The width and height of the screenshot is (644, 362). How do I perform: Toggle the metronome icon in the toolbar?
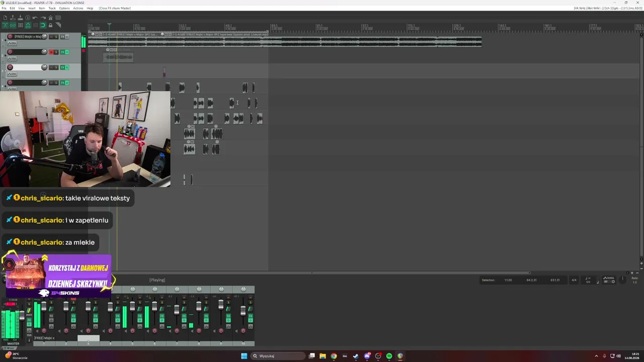50,18
